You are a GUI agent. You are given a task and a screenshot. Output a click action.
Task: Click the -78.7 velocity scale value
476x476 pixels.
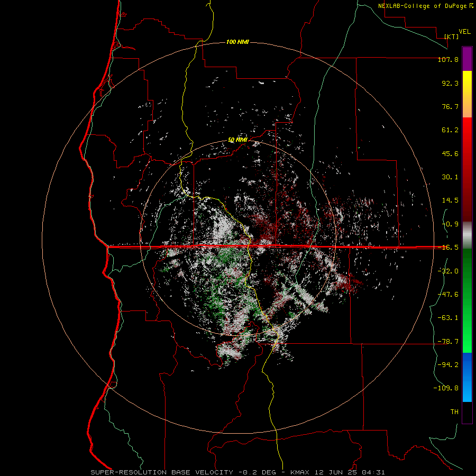(448, 341)
